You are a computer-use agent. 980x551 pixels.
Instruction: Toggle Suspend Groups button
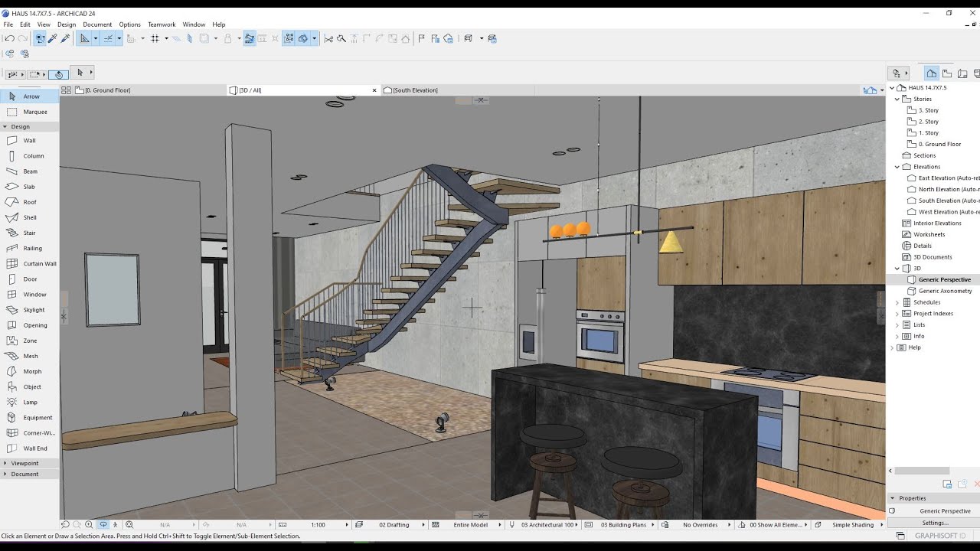click(x=289, y=38)
